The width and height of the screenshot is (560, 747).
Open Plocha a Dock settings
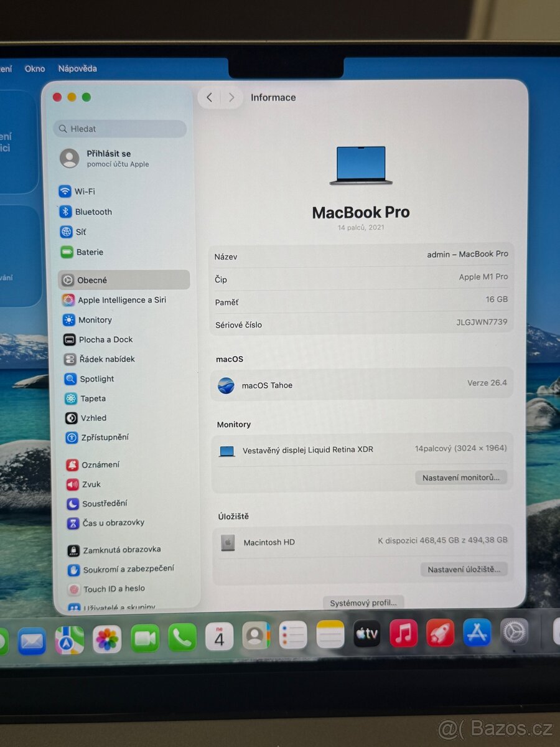pos(98,339)
